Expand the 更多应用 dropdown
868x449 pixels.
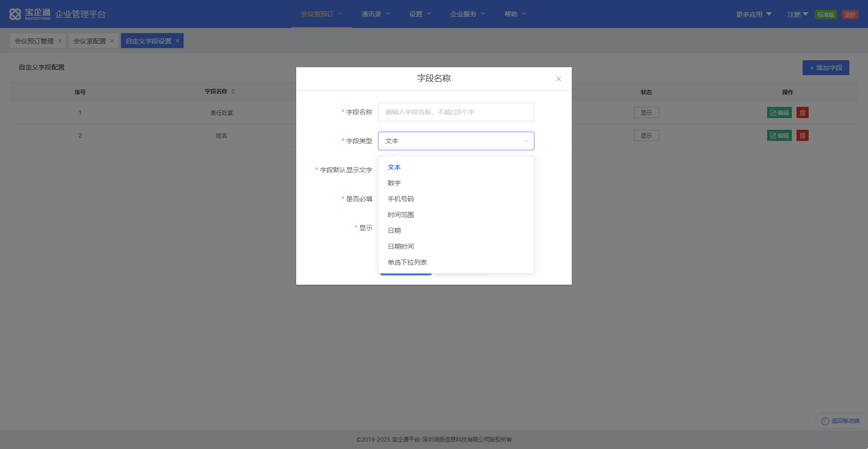754,14
